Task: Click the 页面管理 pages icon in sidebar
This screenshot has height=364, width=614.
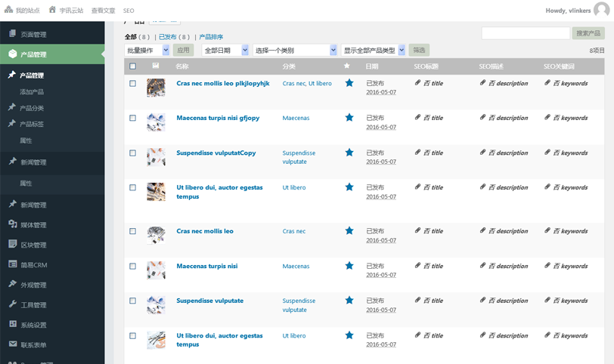Action: click(x=13, y=34)
